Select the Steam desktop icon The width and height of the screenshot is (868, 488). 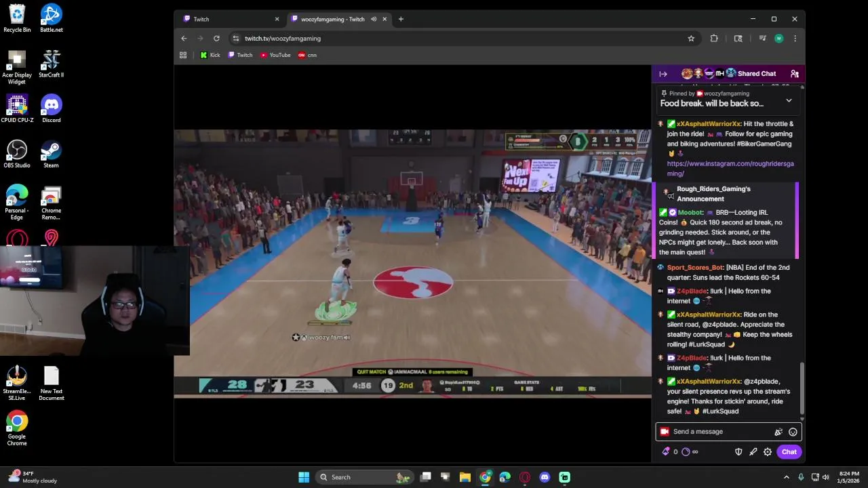click(x=52, y=154)
